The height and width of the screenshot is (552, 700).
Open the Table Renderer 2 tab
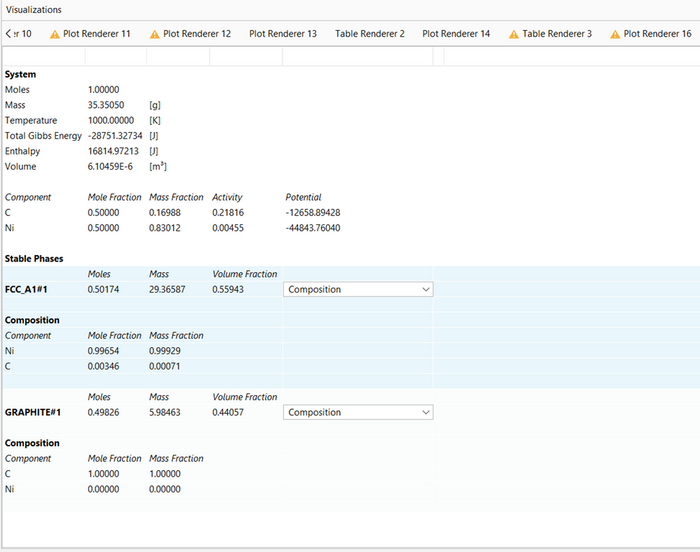[x=370, y=34]
